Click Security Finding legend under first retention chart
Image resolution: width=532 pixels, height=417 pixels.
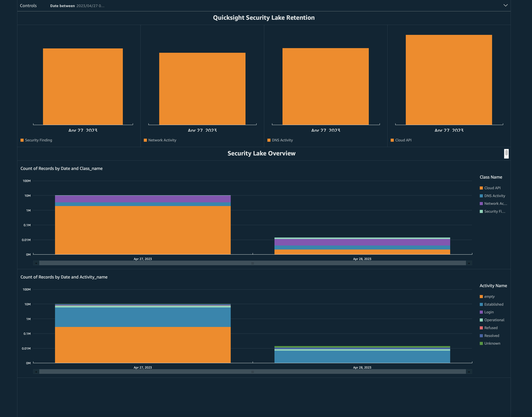pyautogui.click(x=36, y=140)
